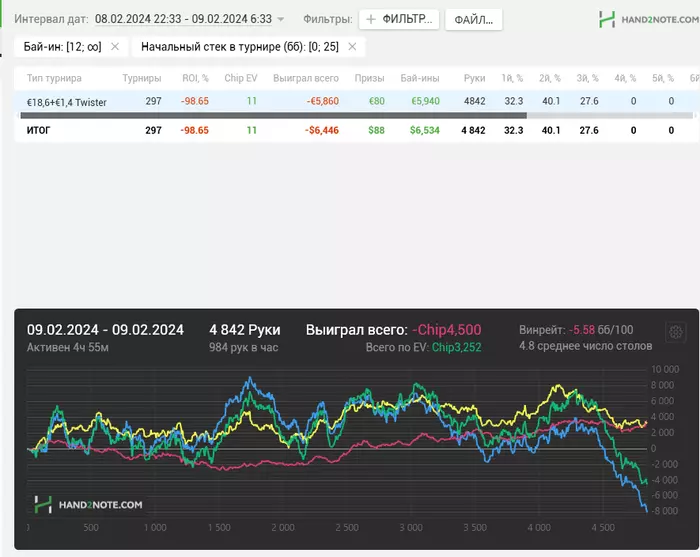Click the 984 рук в час label
700x557 pixels.
tap(243, 347)
